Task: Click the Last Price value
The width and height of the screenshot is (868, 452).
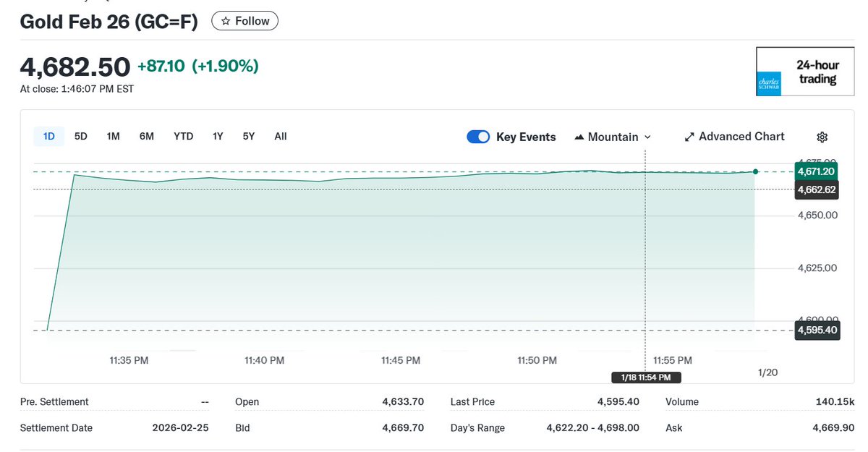Action: [x=618, y=402]
